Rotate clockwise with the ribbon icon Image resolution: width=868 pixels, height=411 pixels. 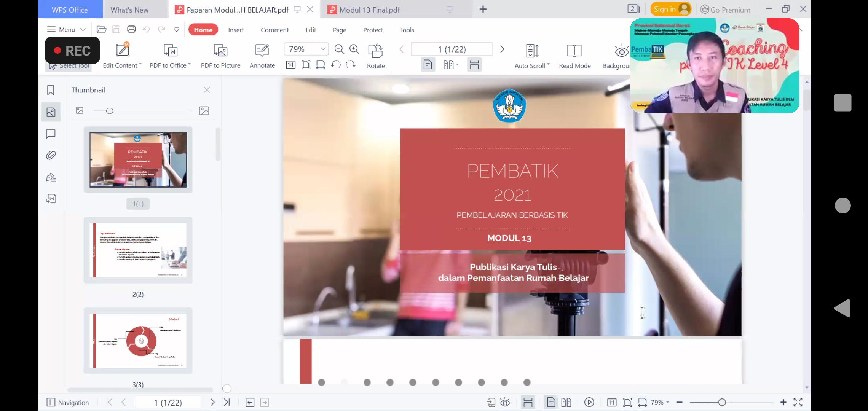pos(351,64)
